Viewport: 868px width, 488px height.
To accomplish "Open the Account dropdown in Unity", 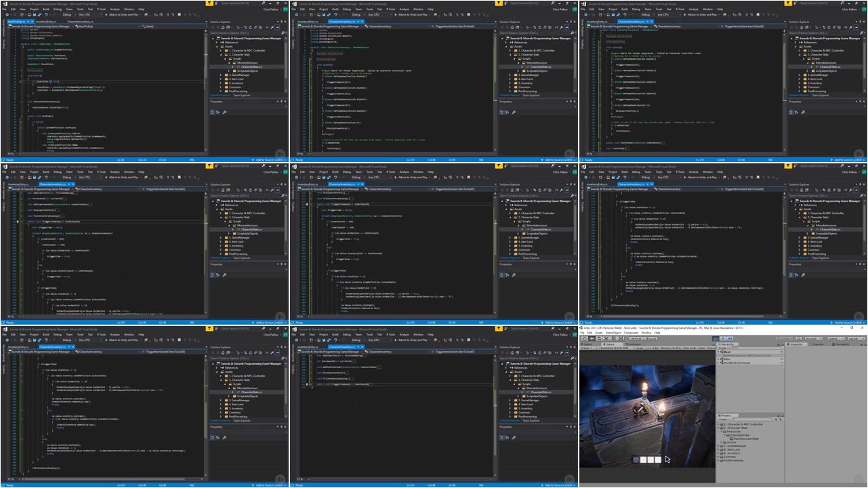I will click(x=814, y=339).
